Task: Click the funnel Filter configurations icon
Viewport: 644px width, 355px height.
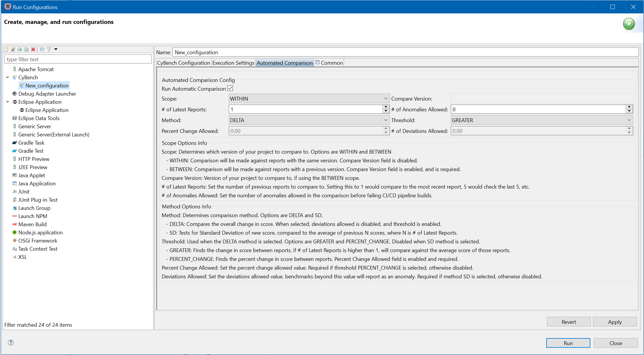Action: 49,49
